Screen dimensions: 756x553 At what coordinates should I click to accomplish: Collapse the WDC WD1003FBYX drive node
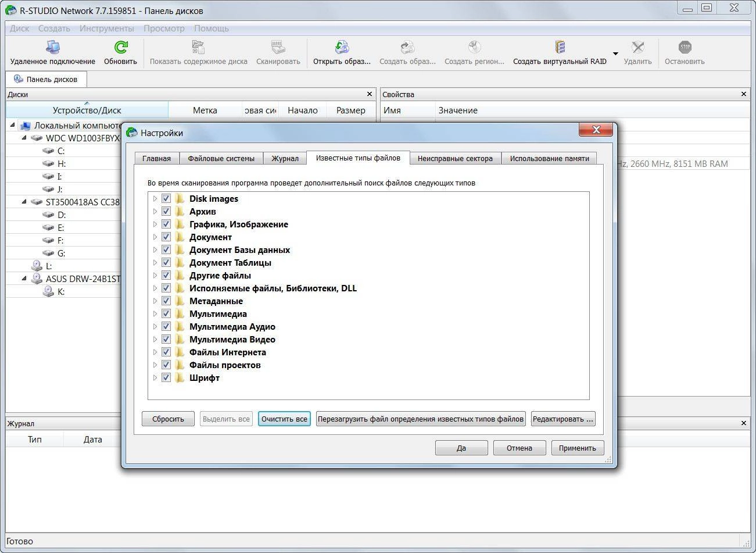pyautogui.click(x=24, y=138)
